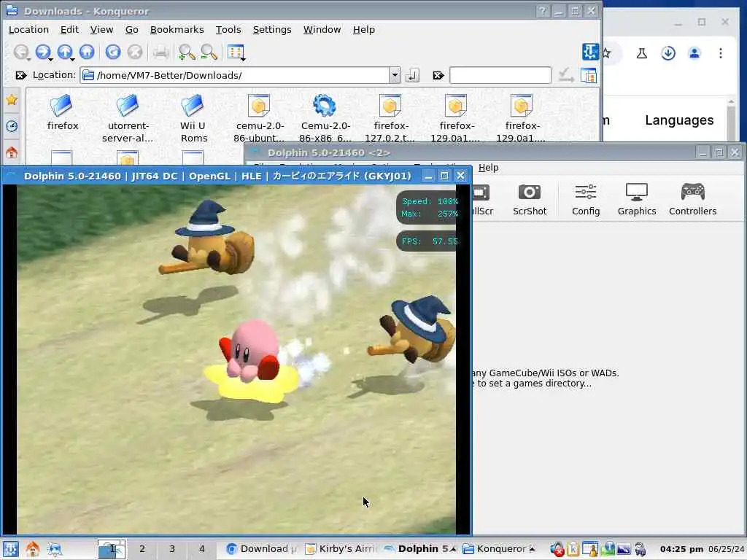Click the Zoom Out magnifier icon

pyautogui.click(x=209, y=52)
